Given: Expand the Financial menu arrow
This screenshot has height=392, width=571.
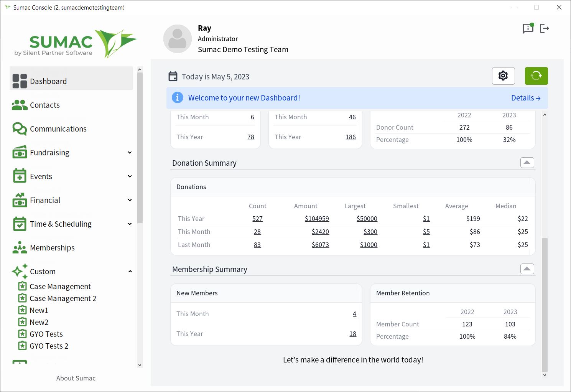Looking at the screenshot, I should point(130,200).
